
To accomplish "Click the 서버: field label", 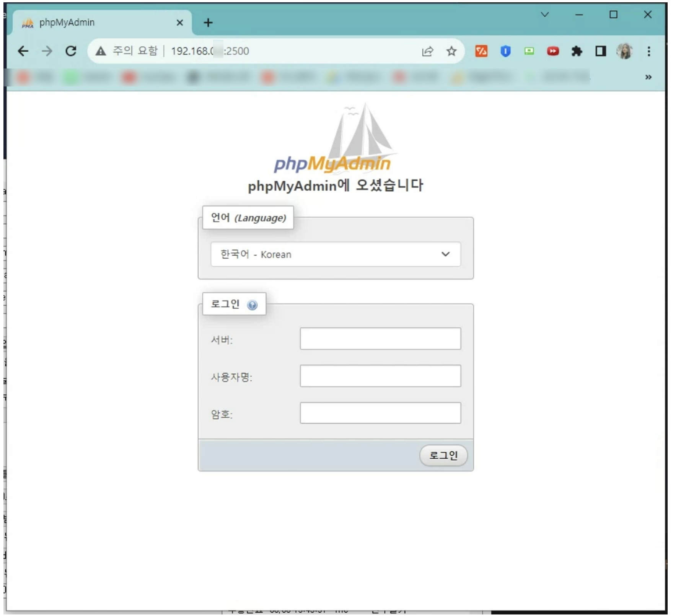I will [x=222, y=340].
